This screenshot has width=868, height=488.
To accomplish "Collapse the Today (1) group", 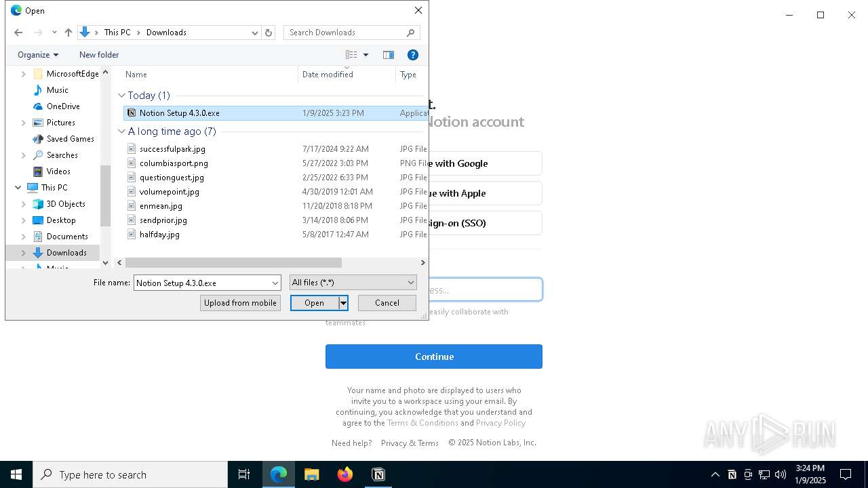I will tap(122, 96).
